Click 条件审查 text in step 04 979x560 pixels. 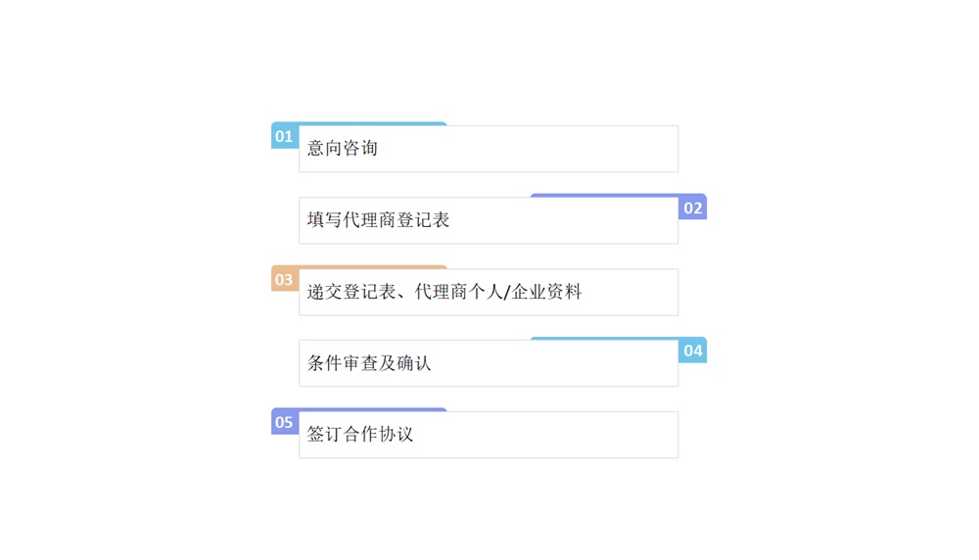[x=342, y=362]
